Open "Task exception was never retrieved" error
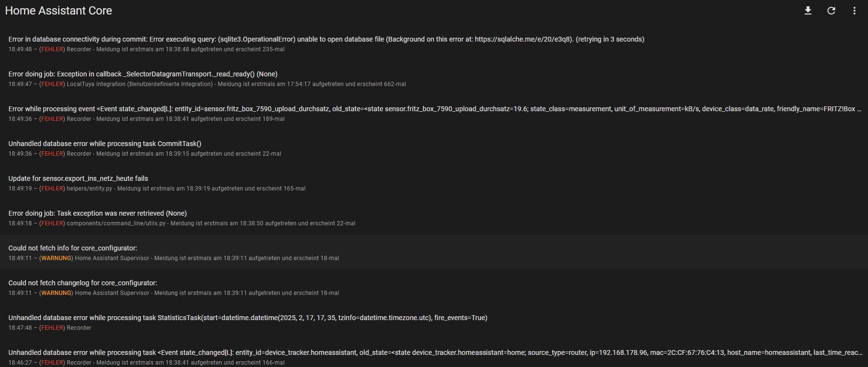This screenshot has width=868, height=367. tap(97, 213)
